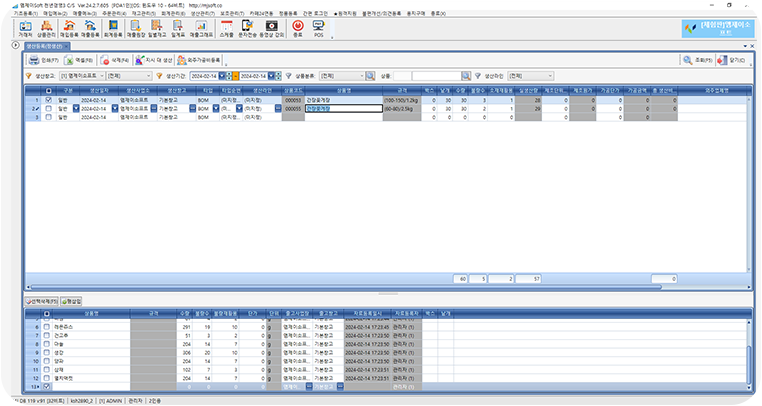The width and height of the screenshot is (762, 406).
Task: Click the 상품 name input field
Action: [436, 76]
